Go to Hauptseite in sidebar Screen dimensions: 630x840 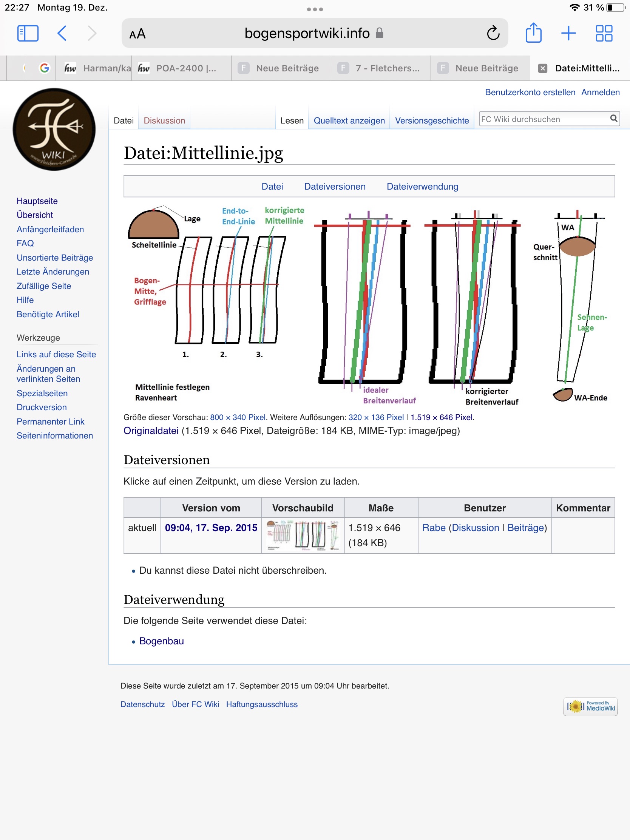[37, 201]
